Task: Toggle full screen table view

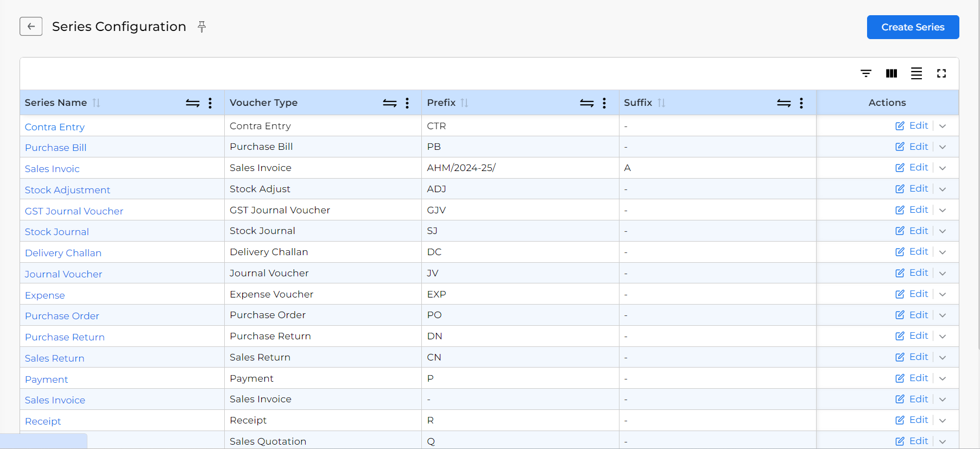Action: tap(941, 73)
